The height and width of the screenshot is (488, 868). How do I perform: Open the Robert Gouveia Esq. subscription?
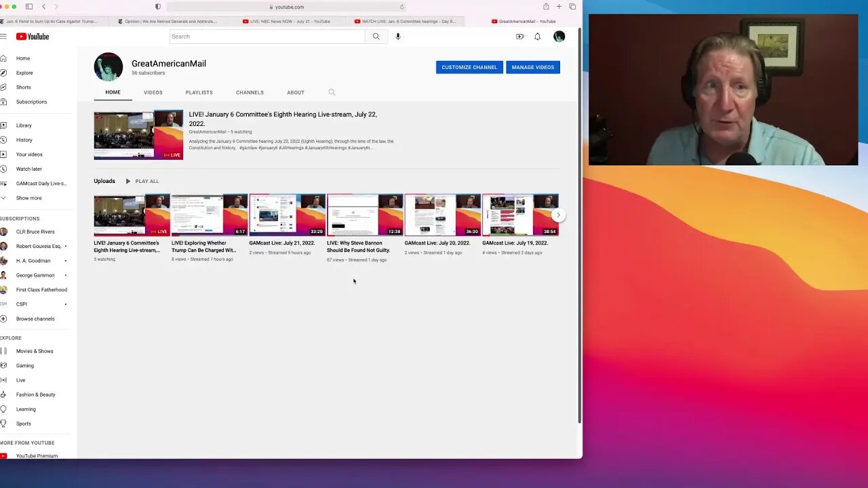37,246
